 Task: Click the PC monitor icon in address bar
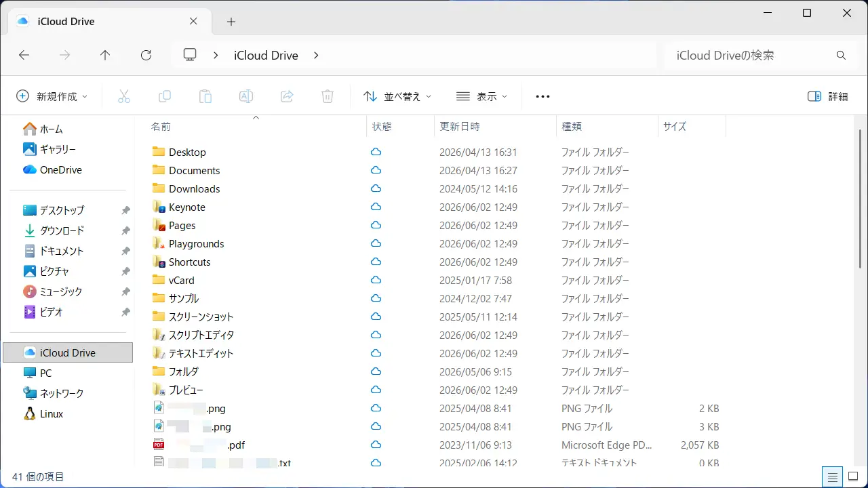tap(190, 55)
